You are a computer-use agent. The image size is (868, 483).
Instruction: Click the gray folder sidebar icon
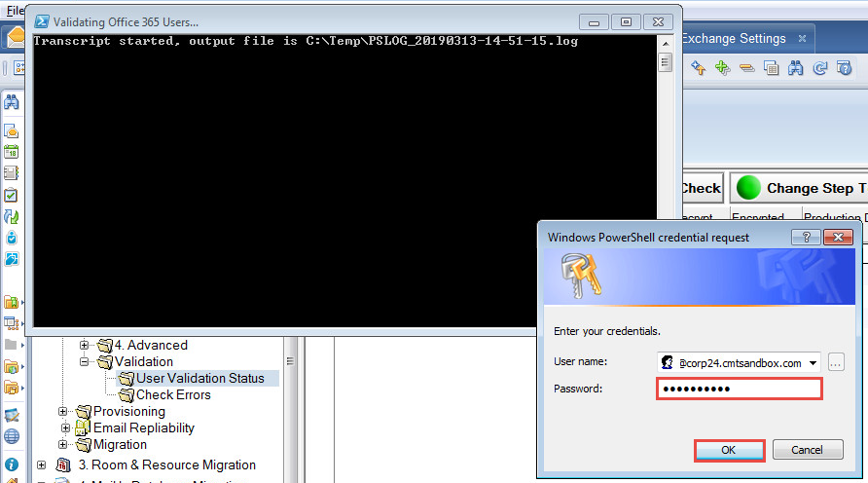pos(11,345)
